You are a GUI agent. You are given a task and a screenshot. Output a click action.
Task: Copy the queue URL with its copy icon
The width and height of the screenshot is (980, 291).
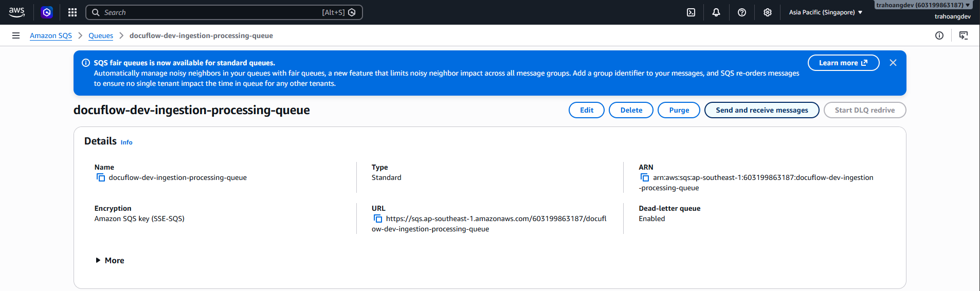378,219
